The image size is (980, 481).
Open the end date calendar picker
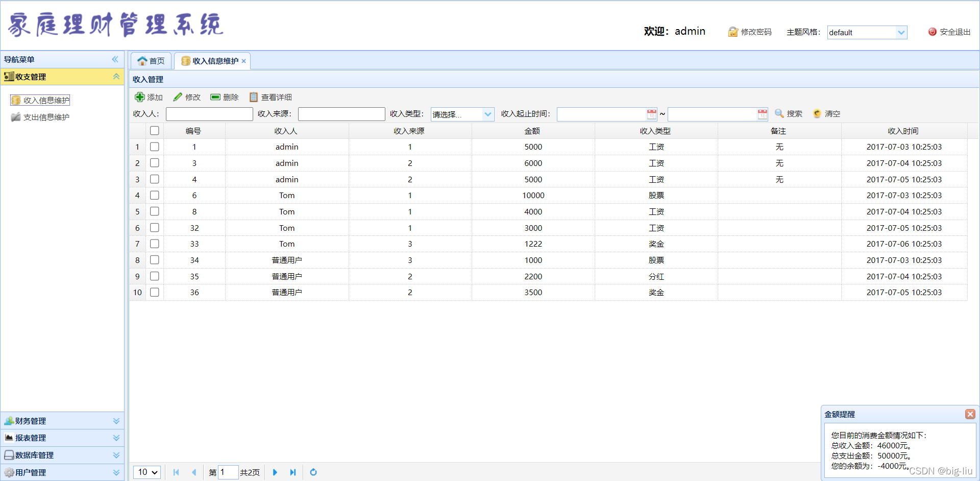coord(763,114)
